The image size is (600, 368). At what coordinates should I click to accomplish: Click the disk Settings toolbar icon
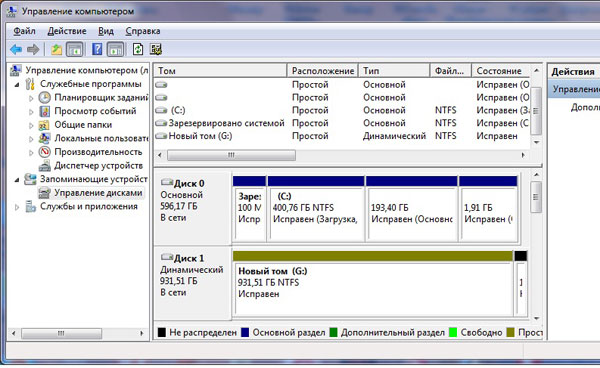pyautogui.click(x=156, y=49)
